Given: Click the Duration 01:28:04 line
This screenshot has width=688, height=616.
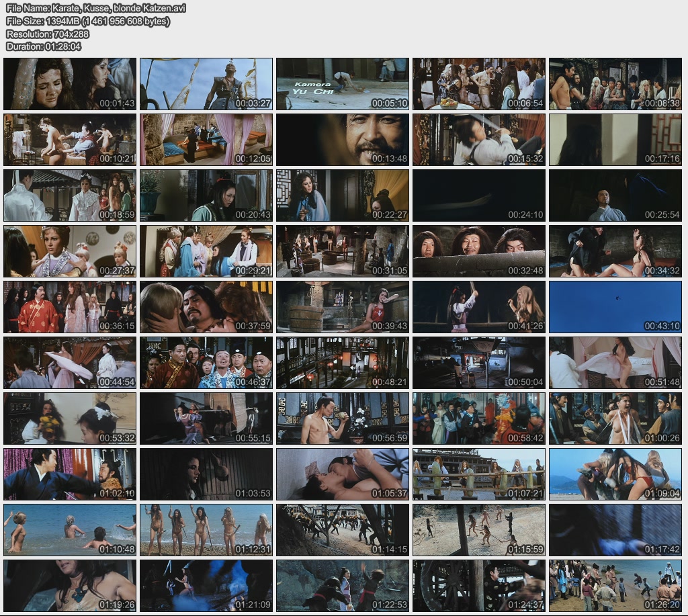Looking at the screenshot, I should click(44, 46).
